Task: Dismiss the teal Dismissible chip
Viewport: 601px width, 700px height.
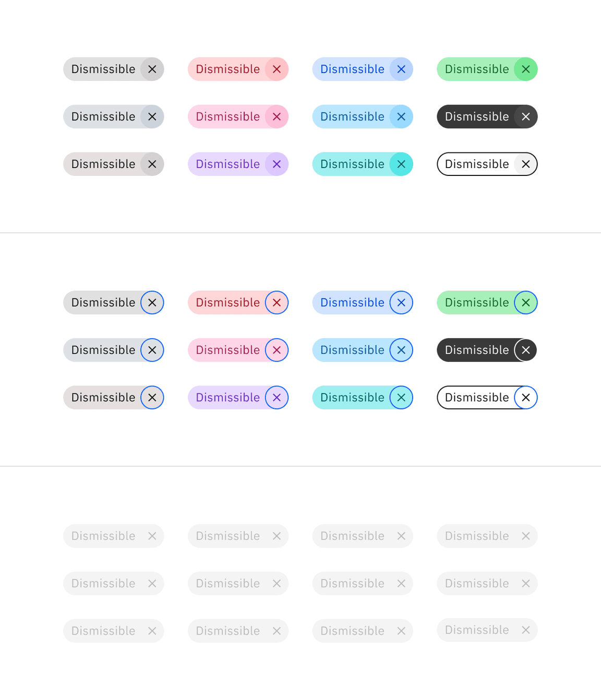Action: click(x=401, y=164)
